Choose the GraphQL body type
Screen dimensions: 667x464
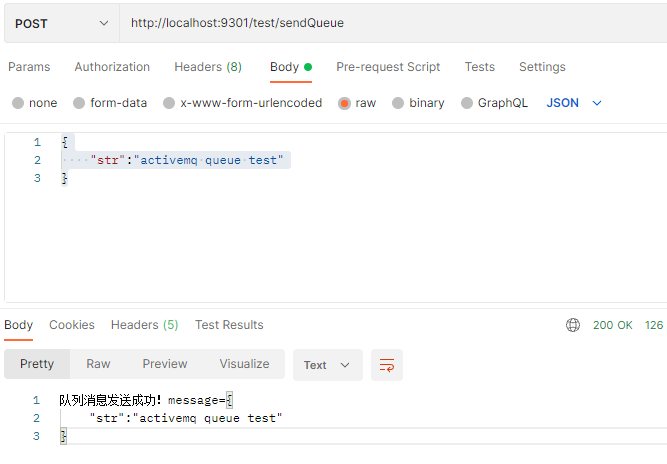pyautogui.click(x=467, y=103)
